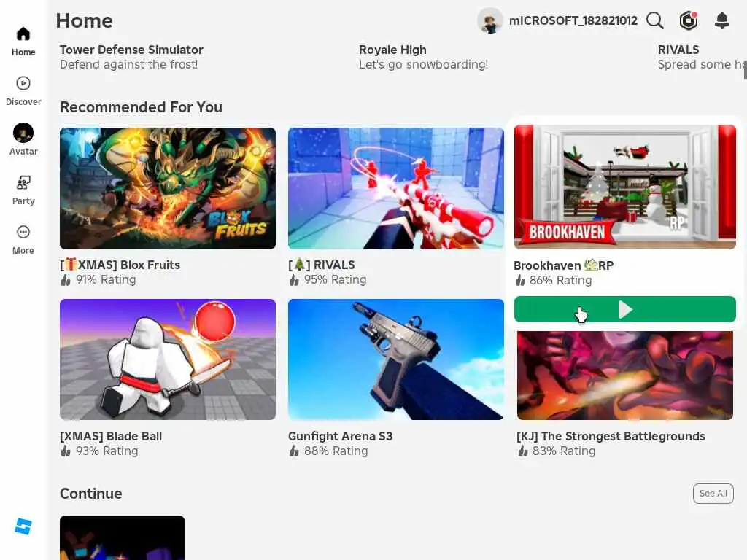This screenshot has height=560, width=747.
Task: Click the Gunfight Arena S3 title
Action: 340,436
